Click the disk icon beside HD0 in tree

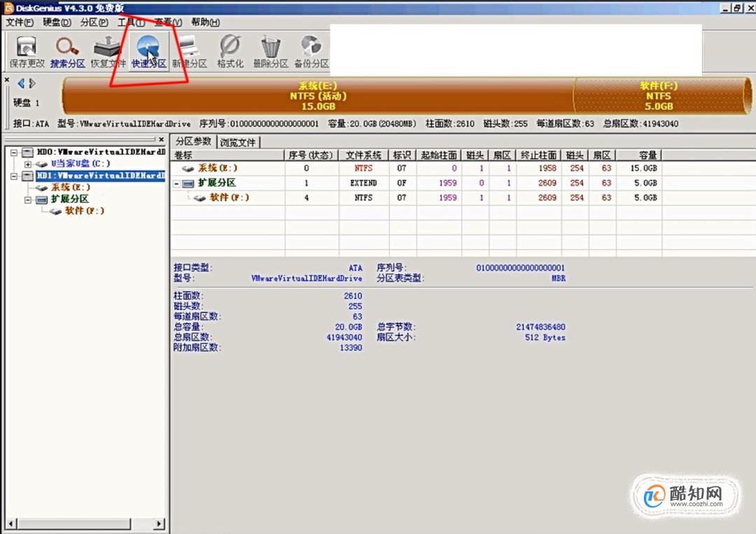[x=27, y=153]
